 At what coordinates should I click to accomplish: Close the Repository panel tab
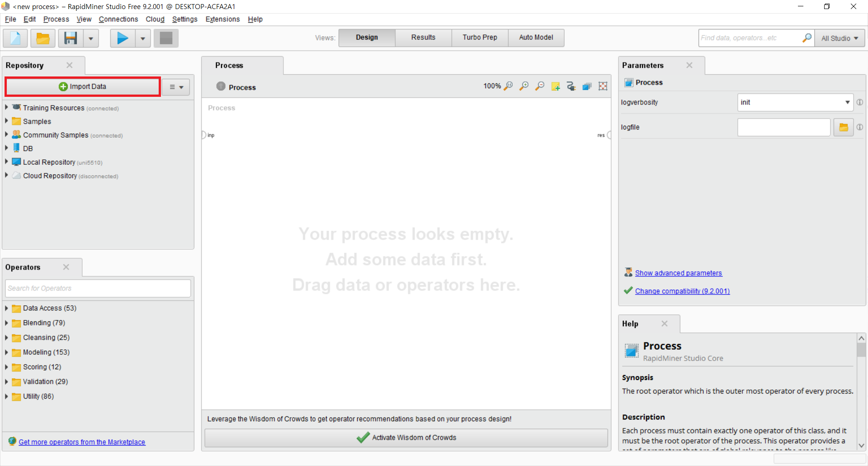pyautogui.click(x=70, y=65)
